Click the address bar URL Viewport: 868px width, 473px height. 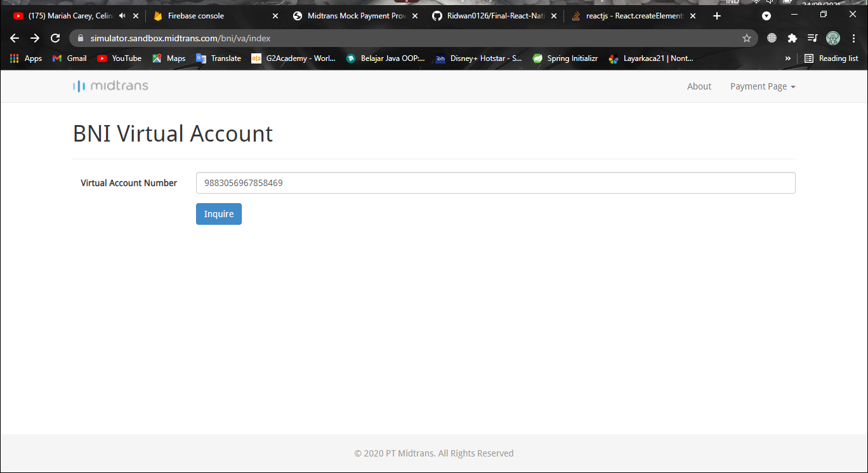tap(181, 38)
